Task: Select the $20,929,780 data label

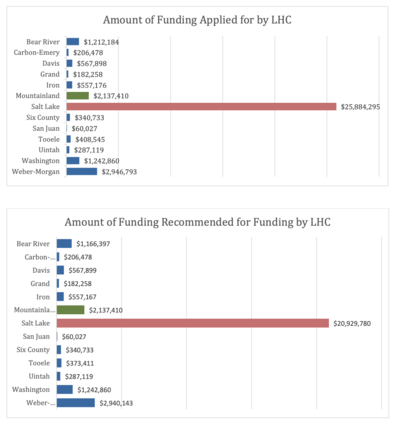Action: (x=352, y=323)
